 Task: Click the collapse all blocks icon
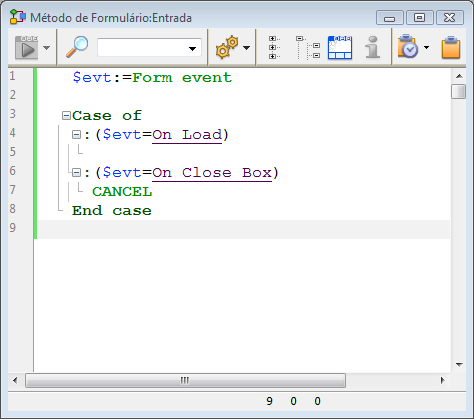[x=308, y=48]
